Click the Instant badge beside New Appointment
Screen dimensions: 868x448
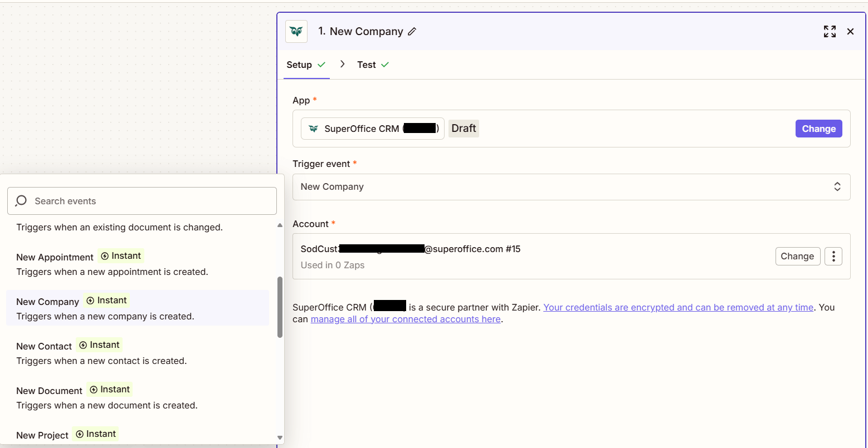click(121, 255)
